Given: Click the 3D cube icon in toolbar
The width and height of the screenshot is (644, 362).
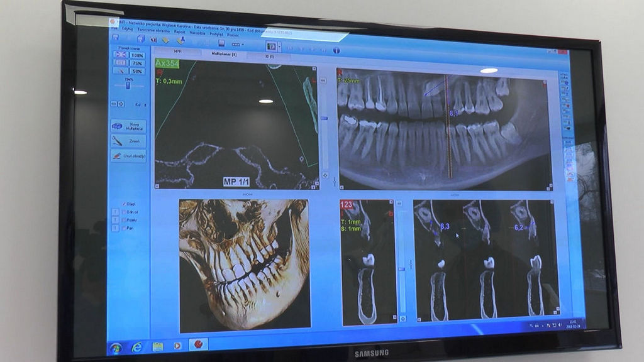Looking at the screenshot, I should 141,38.
